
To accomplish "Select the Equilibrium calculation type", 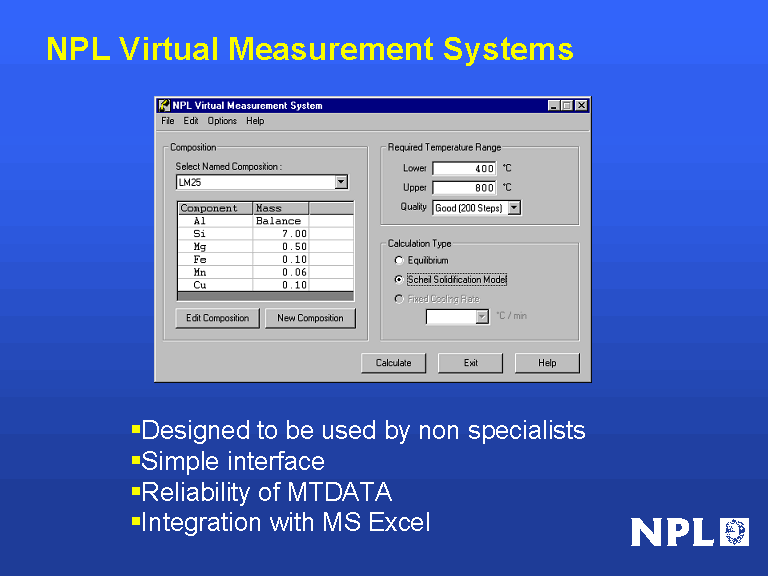I will coord(400,261).
